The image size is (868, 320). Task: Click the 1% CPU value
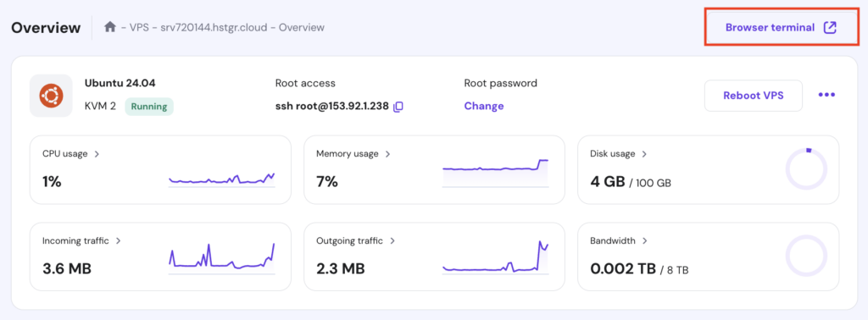coord(52,181)
